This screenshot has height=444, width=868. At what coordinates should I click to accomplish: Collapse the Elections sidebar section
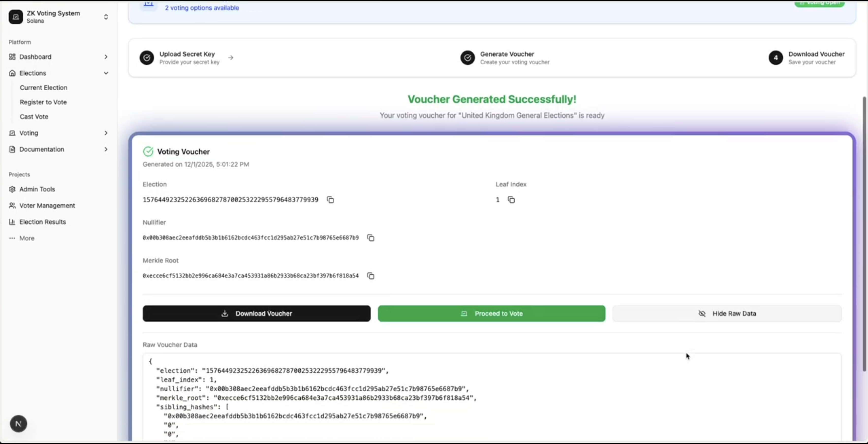(x=106, y=73)
